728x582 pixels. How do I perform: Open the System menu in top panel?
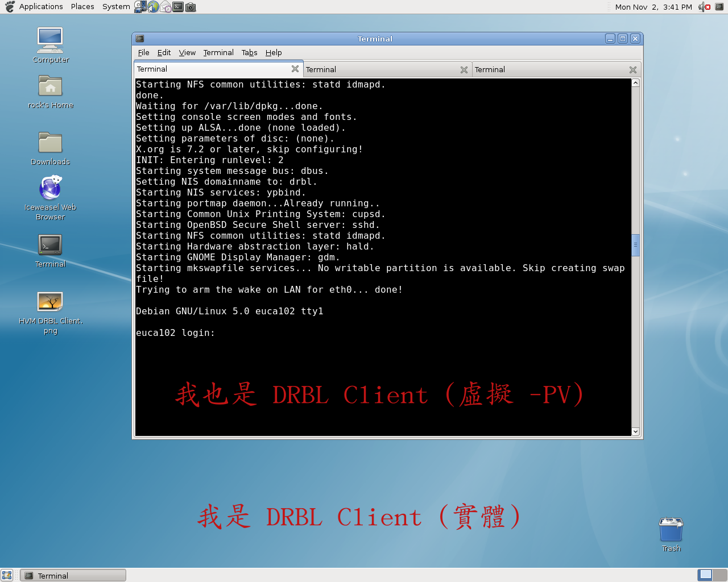[x=116, y=7]
